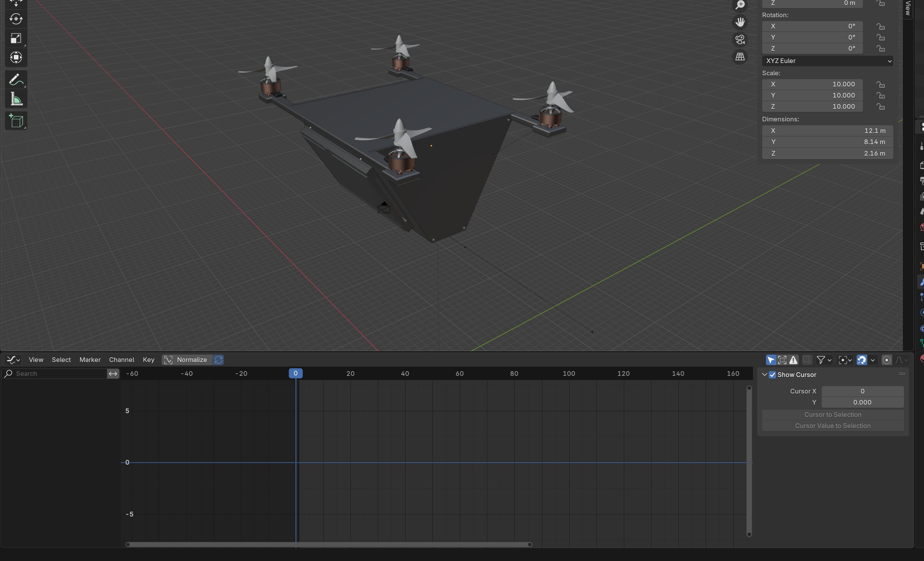Lock Rotation Z with its padlock
This screenshot has width=924, height=561.
click(x=880, y=48)
